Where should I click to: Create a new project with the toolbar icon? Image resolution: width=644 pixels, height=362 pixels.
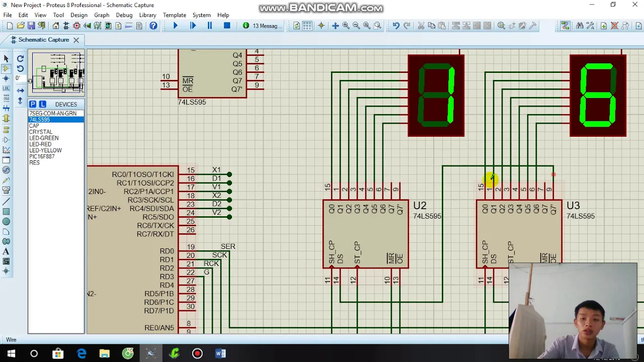click(x=10, y=26)
